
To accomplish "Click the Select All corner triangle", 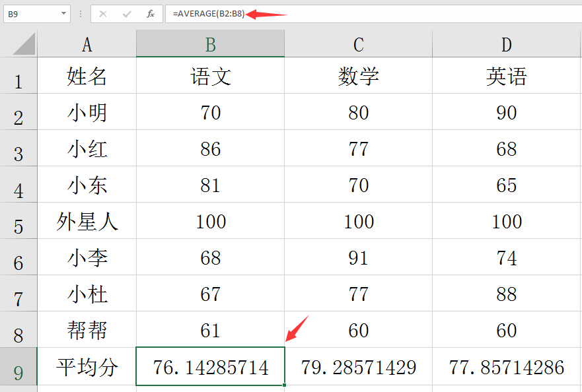I will coord(24,44).
